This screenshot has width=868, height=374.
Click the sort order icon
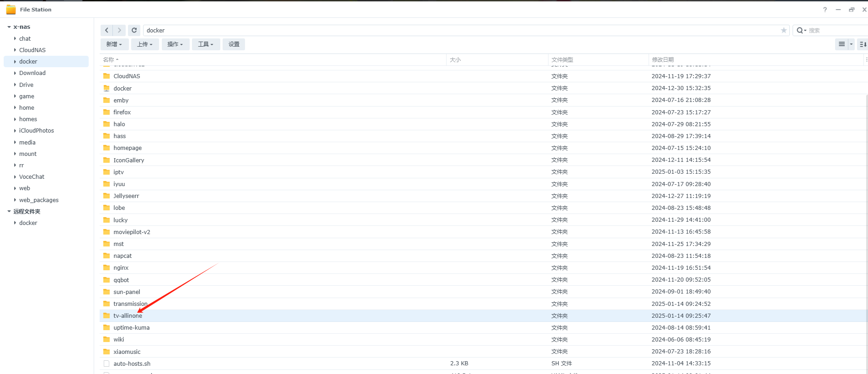click(863, 44)
